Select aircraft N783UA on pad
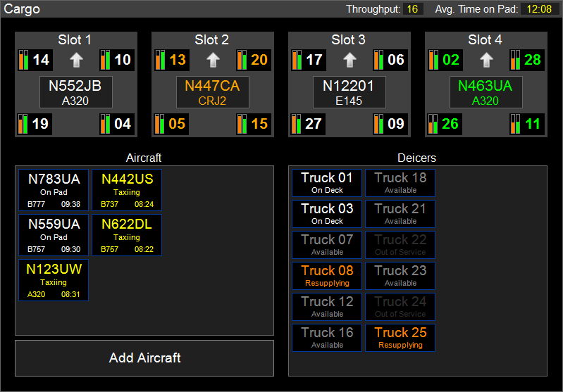 click(54, 190)
